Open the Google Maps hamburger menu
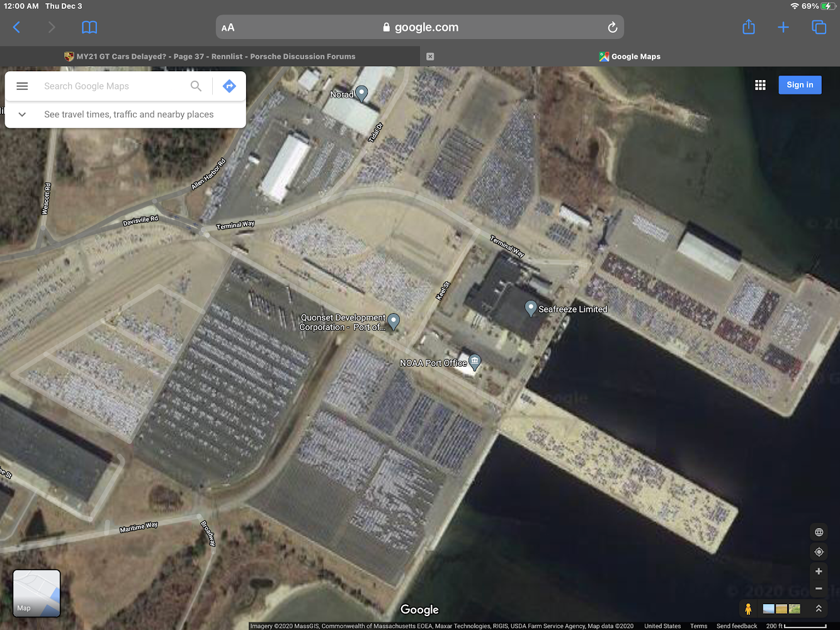The image size is (840, 630). [x=22, y=86]
